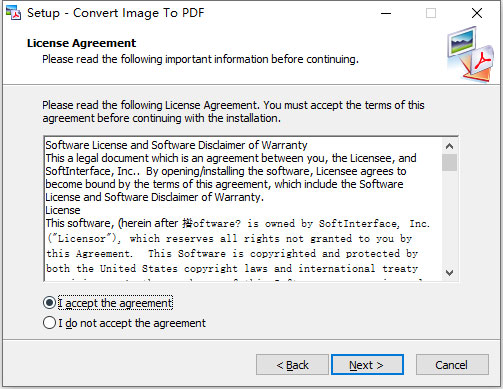The height and width of the screenshot is (389, 503).
Task: Close the Setup wizard window
Action: 477,13
